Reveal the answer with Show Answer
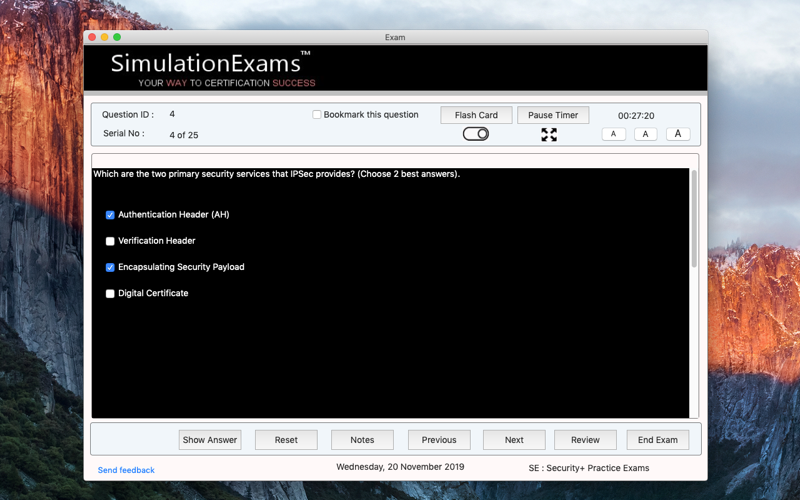The width and height of the screenshot is (800, 500). tap(210, 440)
